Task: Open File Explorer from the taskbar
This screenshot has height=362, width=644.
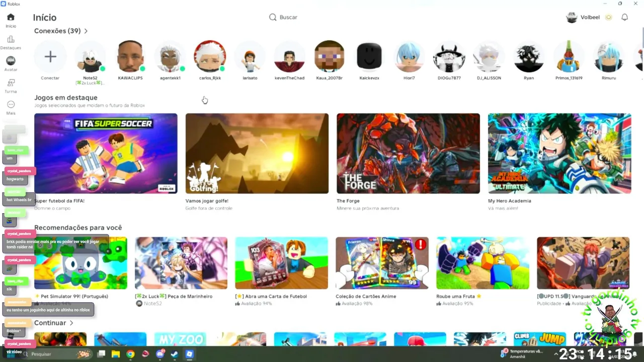Action: [115, 354]
